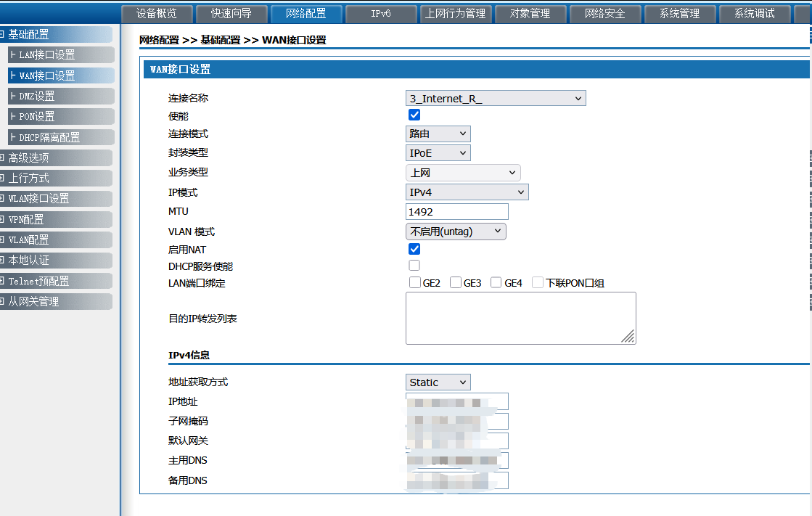Open the 业务类型 dropdown showing 上网
Image resolution: width=812 pixels, height=516 pixels.
click(463, 173)
